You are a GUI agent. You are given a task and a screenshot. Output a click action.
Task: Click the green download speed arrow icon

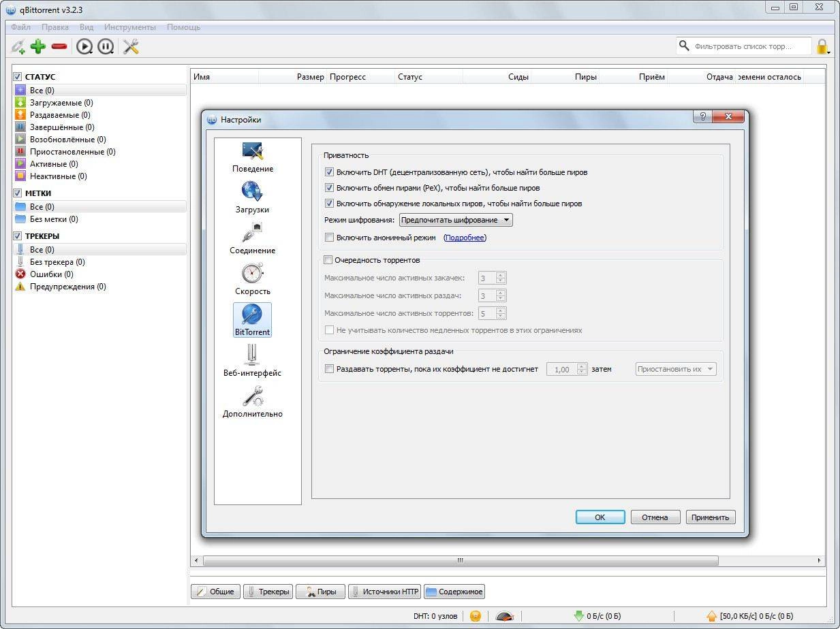coord(579,616)
